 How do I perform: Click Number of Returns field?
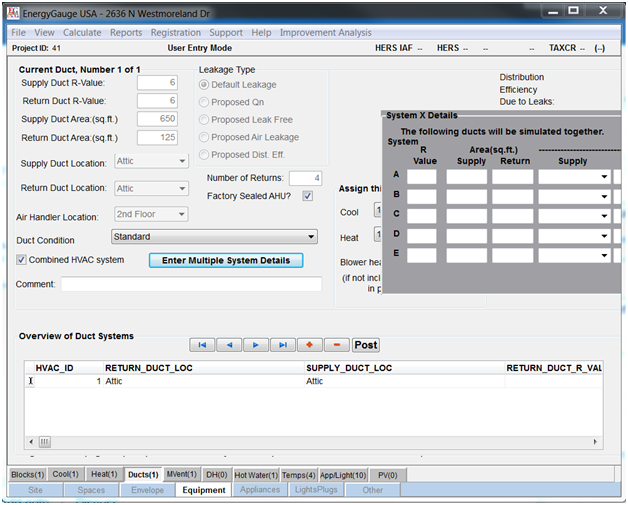tap(305, 178)
